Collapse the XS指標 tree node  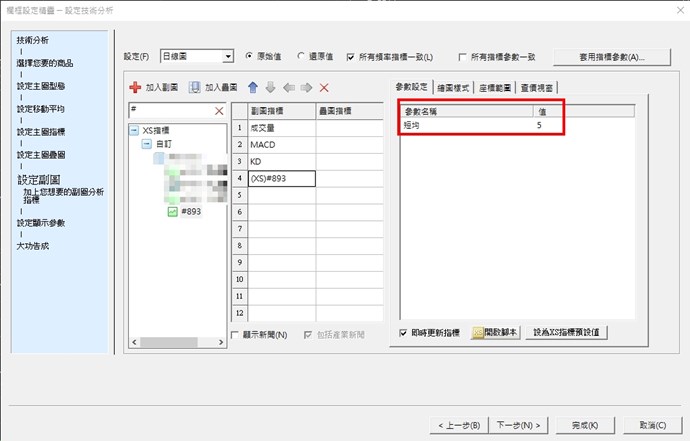pos(134,131)
